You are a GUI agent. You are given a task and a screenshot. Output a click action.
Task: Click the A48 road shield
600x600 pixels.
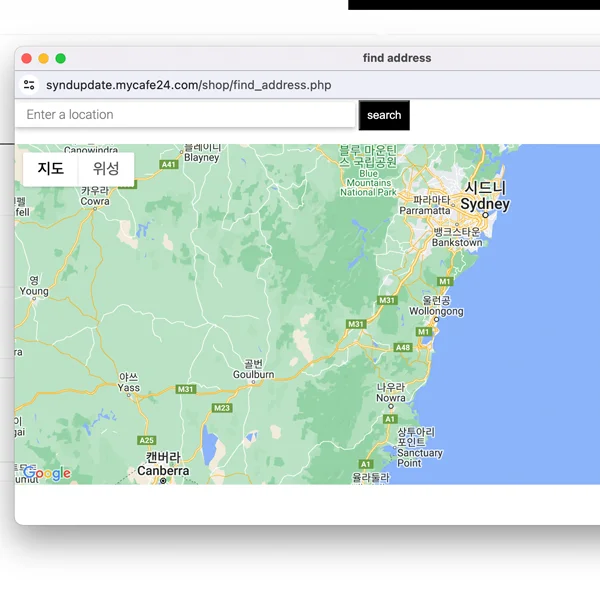(x=403, y=347)
